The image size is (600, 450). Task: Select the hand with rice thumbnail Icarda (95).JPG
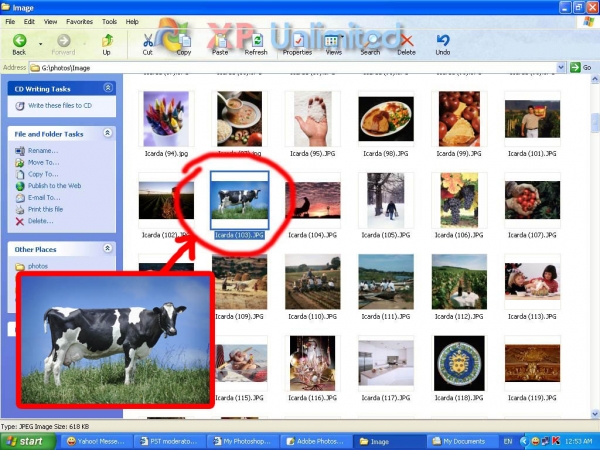(x=313, y=119)
